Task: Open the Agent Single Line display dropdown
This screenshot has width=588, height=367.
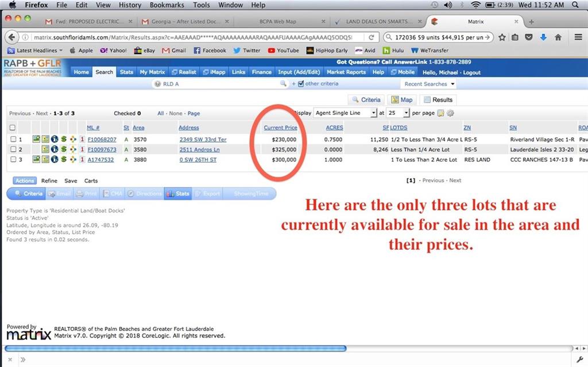Action: [345, 113]
